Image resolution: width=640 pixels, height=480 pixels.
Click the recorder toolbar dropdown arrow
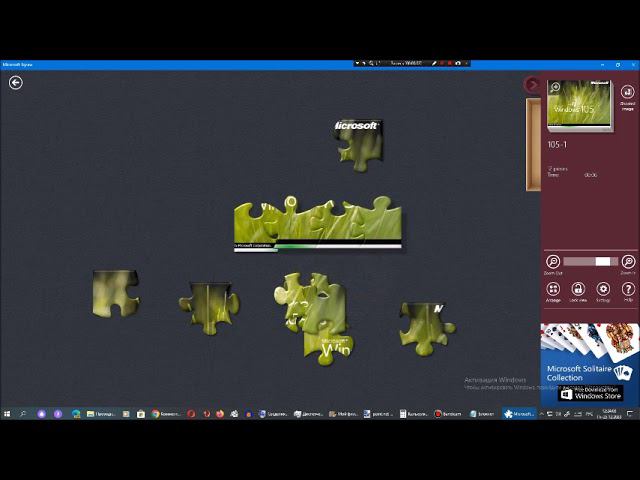click(357, 63)
